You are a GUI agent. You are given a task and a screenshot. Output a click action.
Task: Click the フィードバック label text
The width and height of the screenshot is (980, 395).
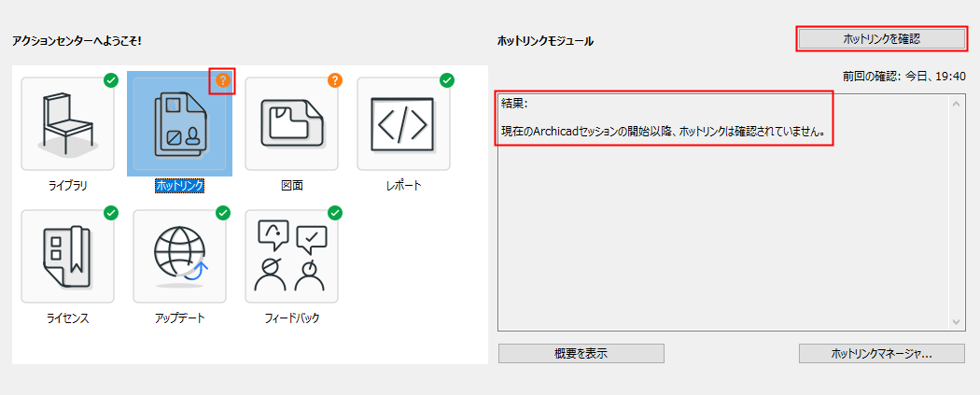tap(292, 318)
